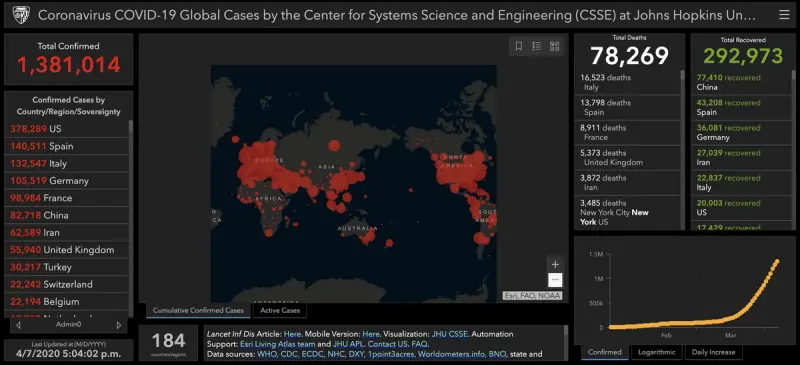Image resolution: width=800 pixels, height=365 pixels.
Task: Open the FAQ link
Action: pyautogui.click(x=420, y=344)
